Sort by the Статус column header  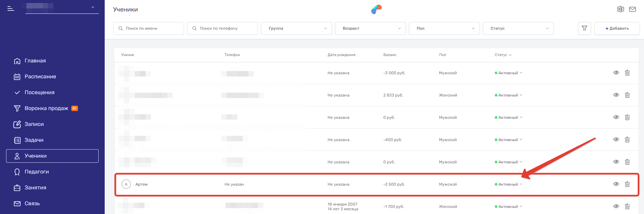[503, 55]
